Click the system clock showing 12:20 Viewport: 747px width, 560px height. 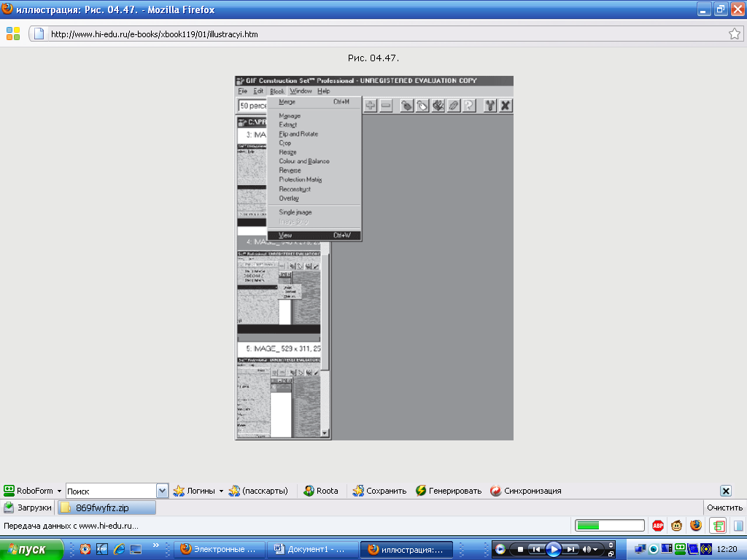pyautogui.click(x=727, y=550)
